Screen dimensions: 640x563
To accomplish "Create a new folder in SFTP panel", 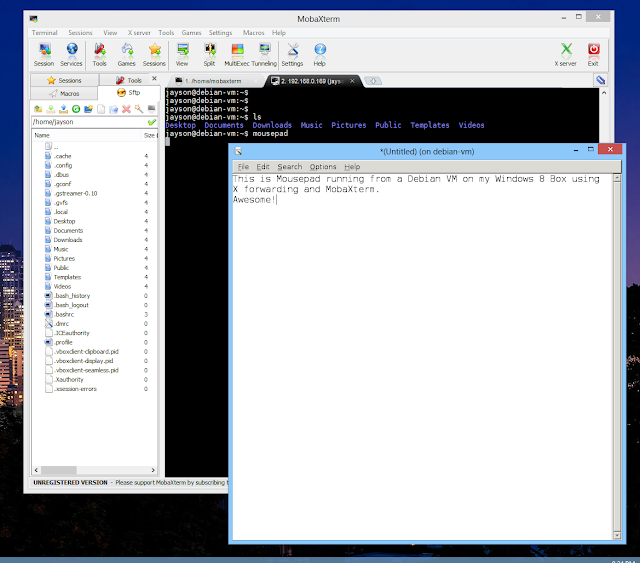I will point(89,109).
